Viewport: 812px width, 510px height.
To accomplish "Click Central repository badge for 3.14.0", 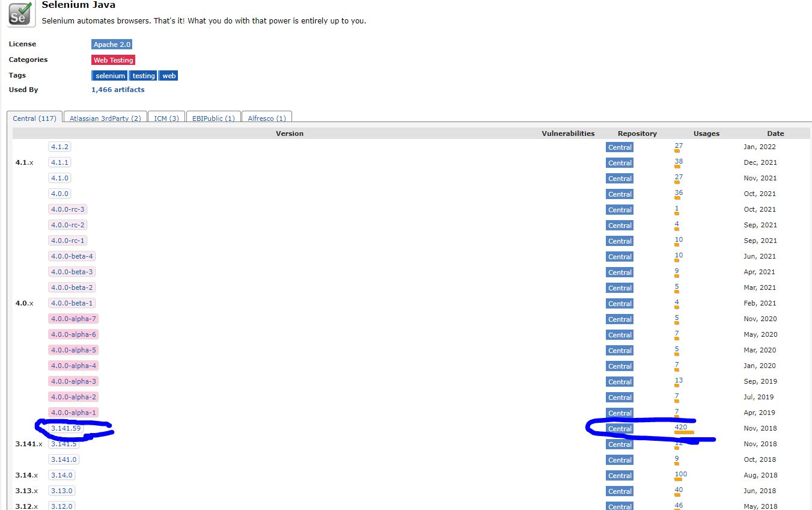I will 620,476.
